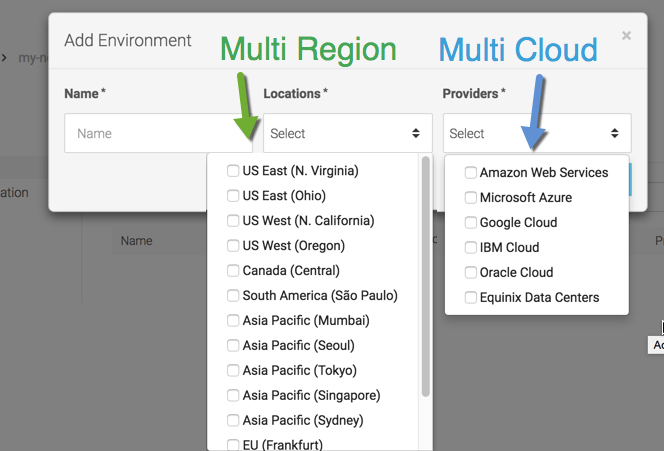Check Canada (Central) region

point(233,271)
